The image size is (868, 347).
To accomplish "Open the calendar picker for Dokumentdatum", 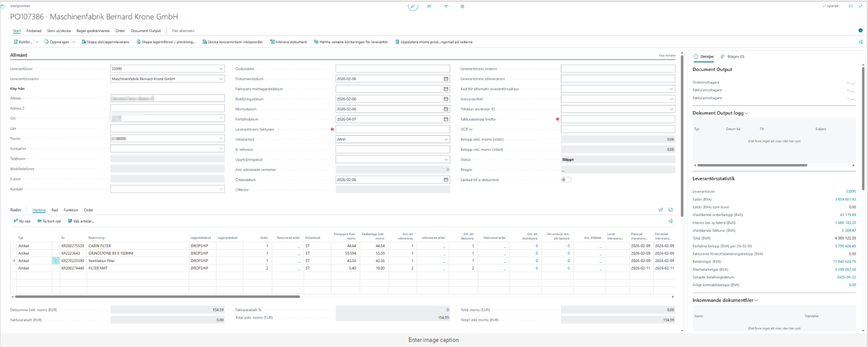I will 446,79.
